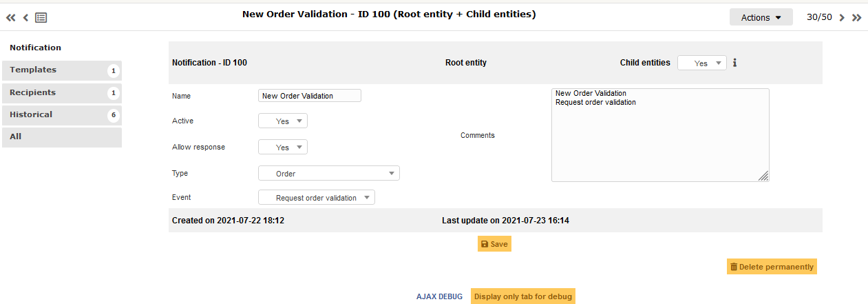Screen dimensions: 868x304
Task: Switch to the Templates tab
Action: coord(62,70)
